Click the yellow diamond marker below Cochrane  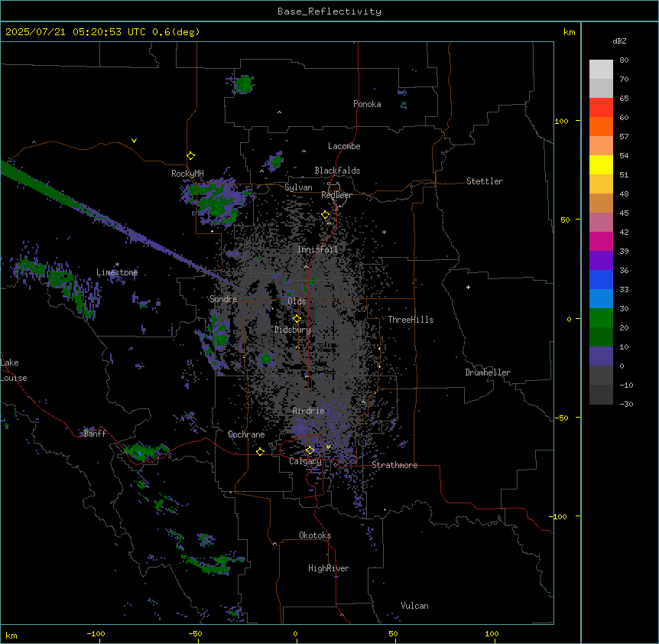click(260, 452)
